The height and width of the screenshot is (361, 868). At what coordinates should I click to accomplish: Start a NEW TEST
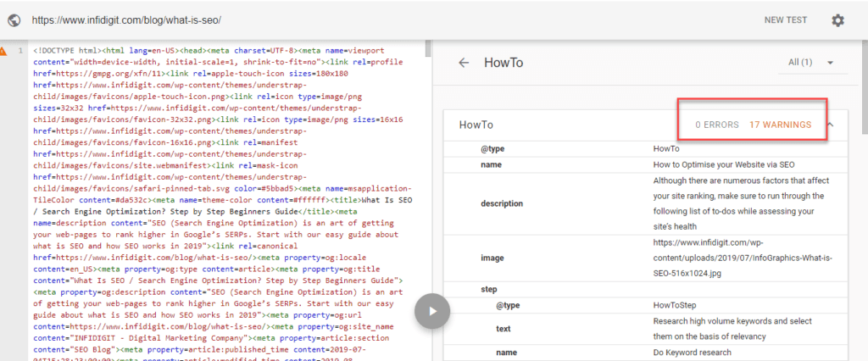[x=786, y=20]
